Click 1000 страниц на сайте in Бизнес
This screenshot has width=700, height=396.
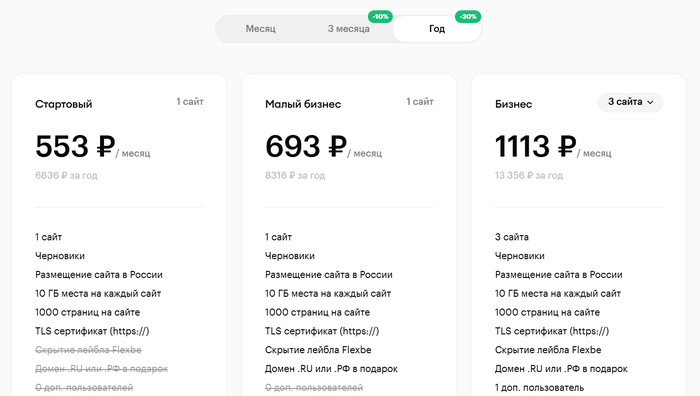pos(547,312)
